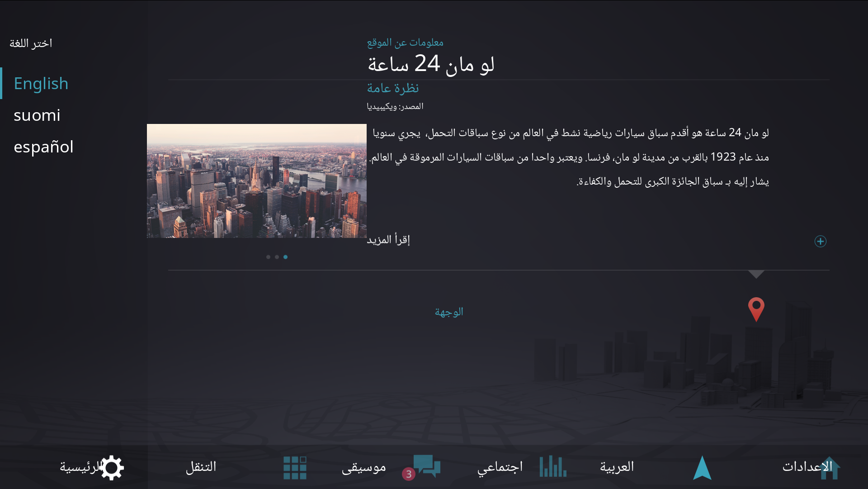Click the إقرأ المزيد read more button
This screenshot has height=489, width=868.
[388, 239]
